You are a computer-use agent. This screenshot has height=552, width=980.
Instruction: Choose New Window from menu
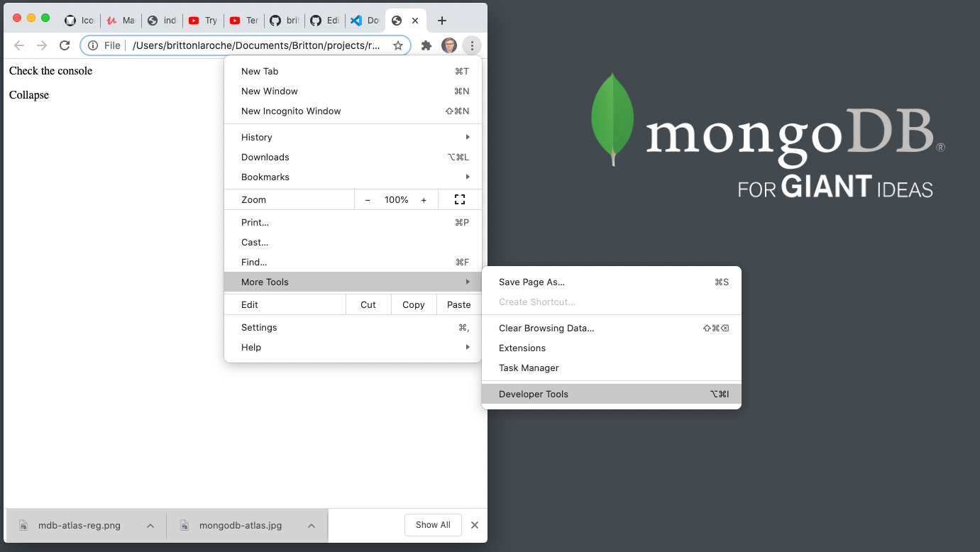(353, 91)
